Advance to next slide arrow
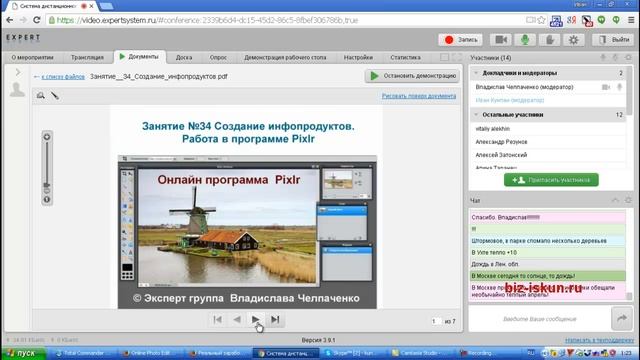 point(256,320)
